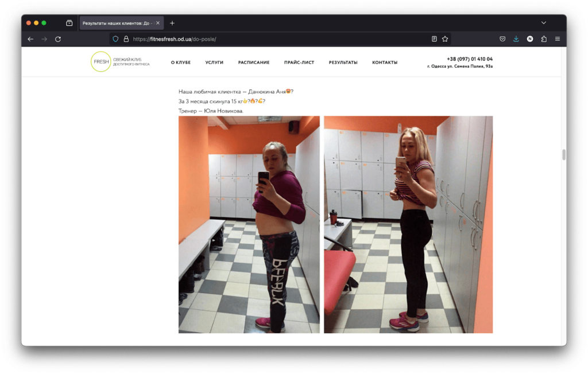Save page to Pocket
The width and height of the screenshot is (588, 374).
(x=502, y=39)
